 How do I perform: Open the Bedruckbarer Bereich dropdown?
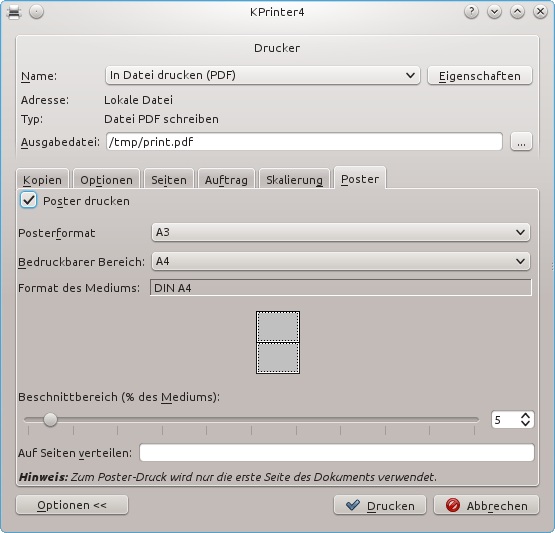coord(341,262)
